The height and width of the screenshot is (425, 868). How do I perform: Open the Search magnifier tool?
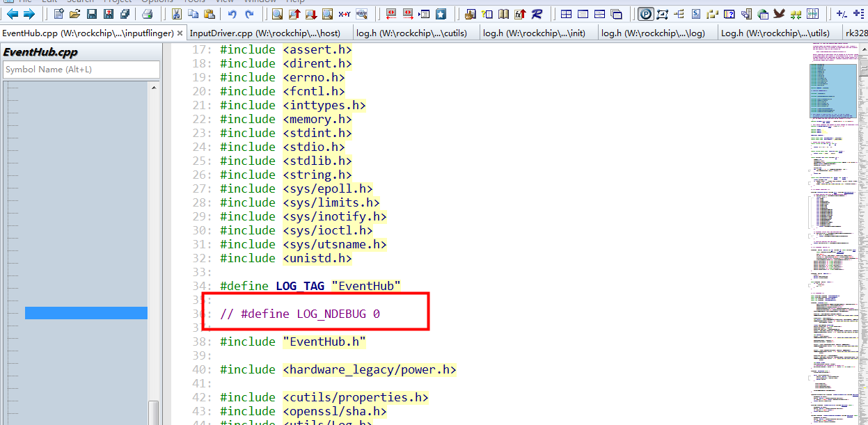pos(277,14)
